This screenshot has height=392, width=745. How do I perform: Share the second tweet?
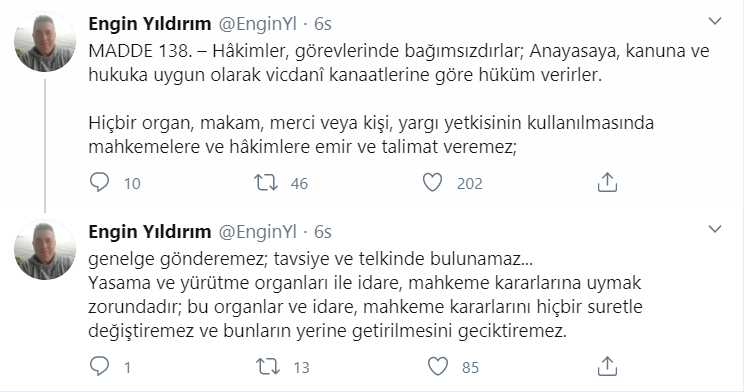(607, 366)
